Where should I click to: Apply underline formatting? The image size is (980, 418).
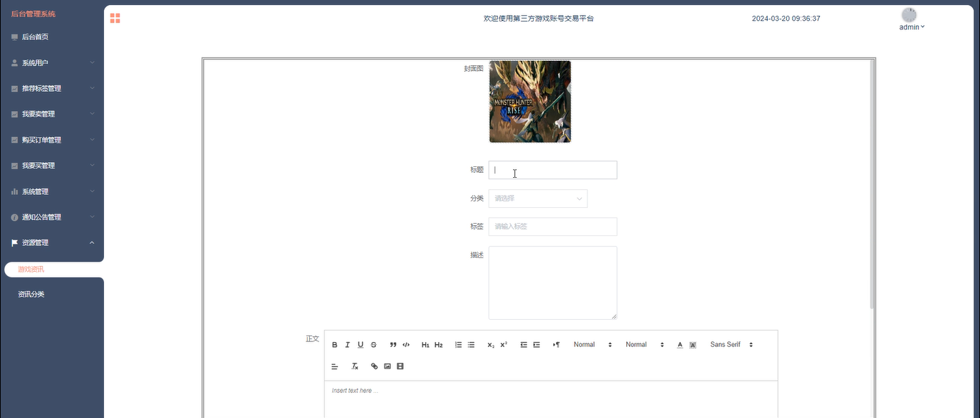[360, 345]
